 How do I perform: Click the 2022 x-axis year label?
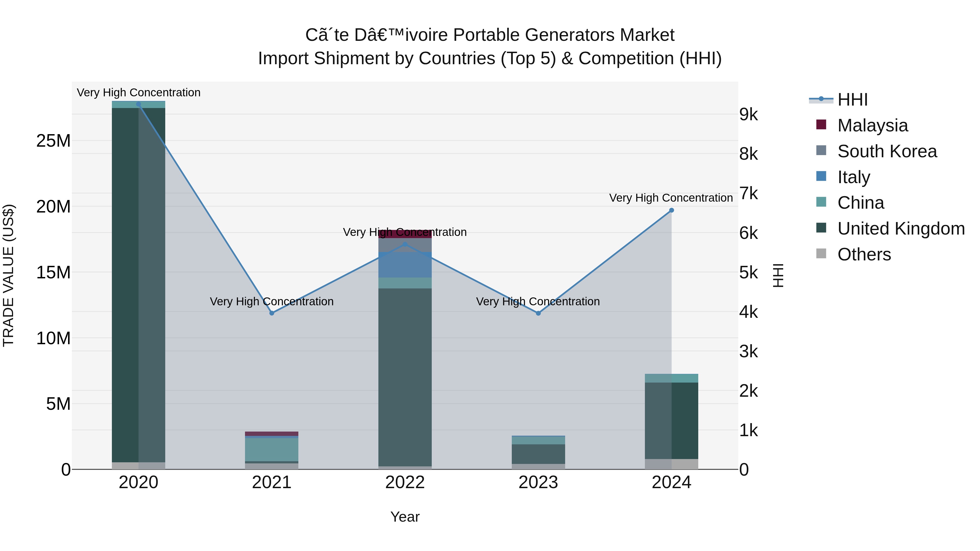(x=405, y=482)
